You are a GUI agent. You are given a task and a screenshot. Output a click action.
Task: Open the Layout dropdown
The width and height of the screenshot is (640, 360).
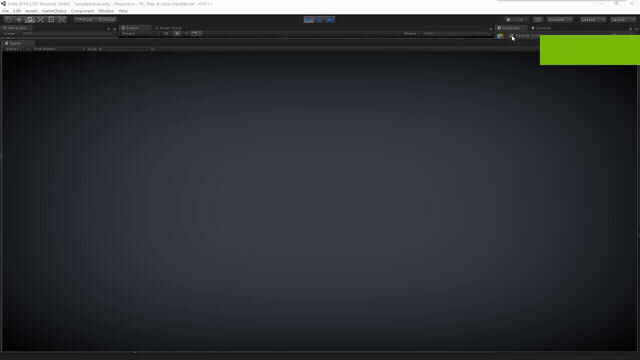623,20
